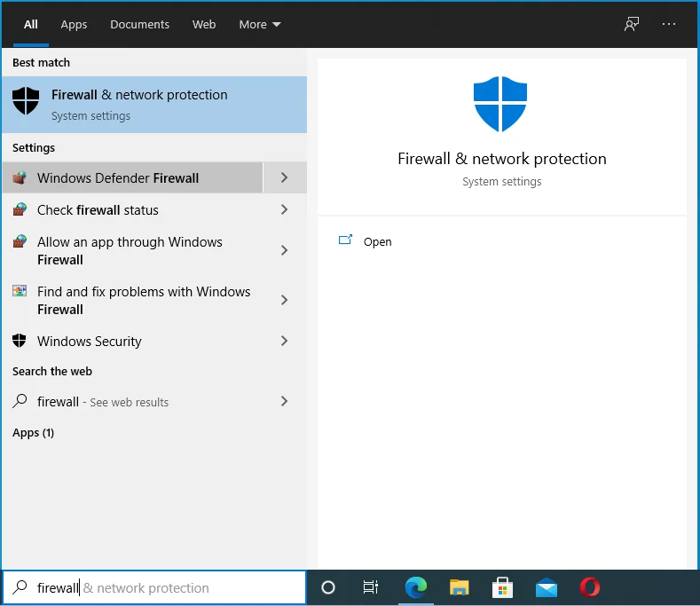The height and width of the screenshot is (606, 700).
Task: Click the search box magnifier icon
Action: coord(20,587)
